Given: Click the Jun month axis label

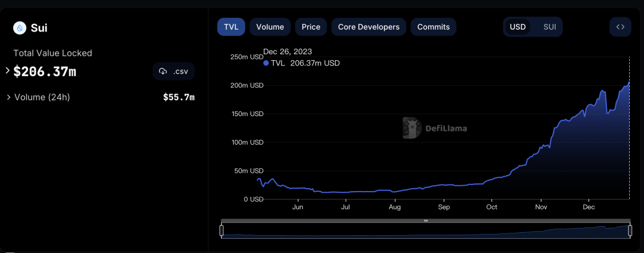Looking at the screenshot, I should pos(298,207).
